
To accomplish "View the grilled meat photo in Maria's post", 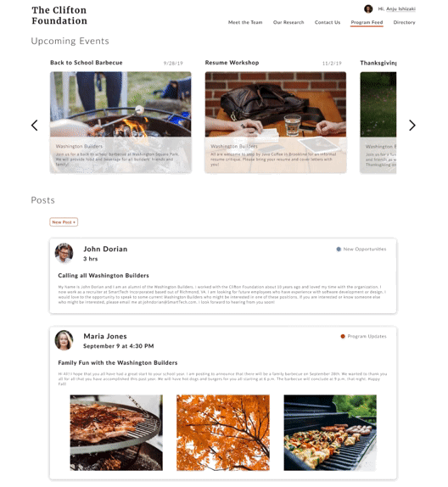I will click(116, 433).
